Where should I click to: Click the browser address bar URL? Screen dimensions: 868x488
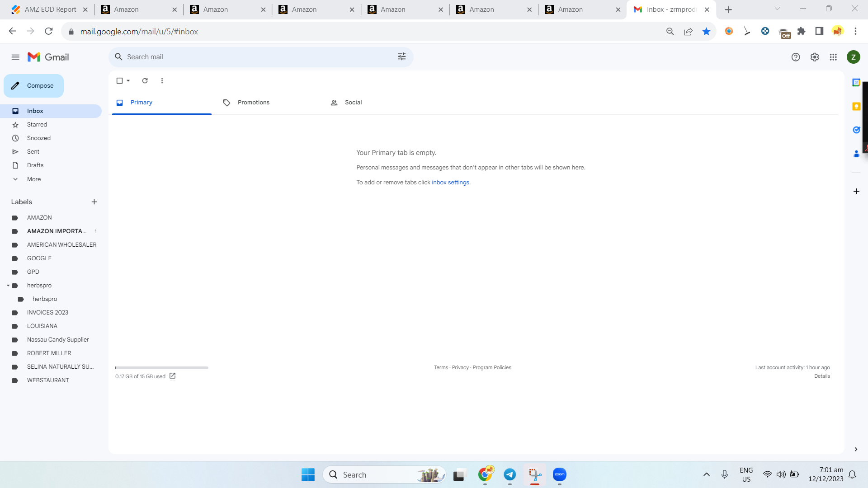[x=139, y=32]
